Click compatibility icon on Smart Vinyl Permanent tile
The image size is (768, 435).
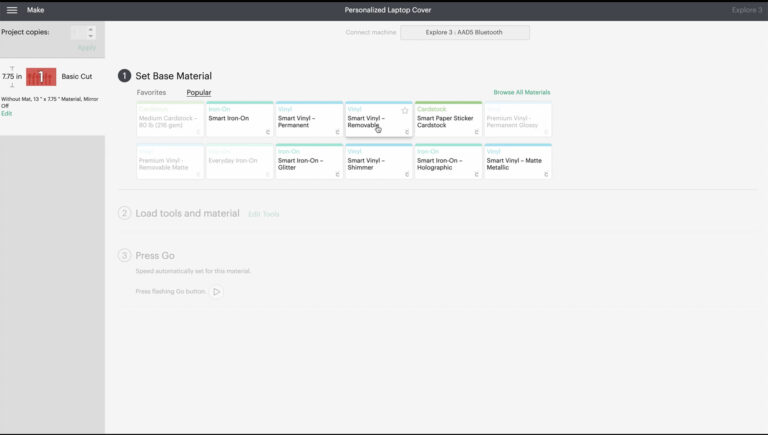pos(337,132)
